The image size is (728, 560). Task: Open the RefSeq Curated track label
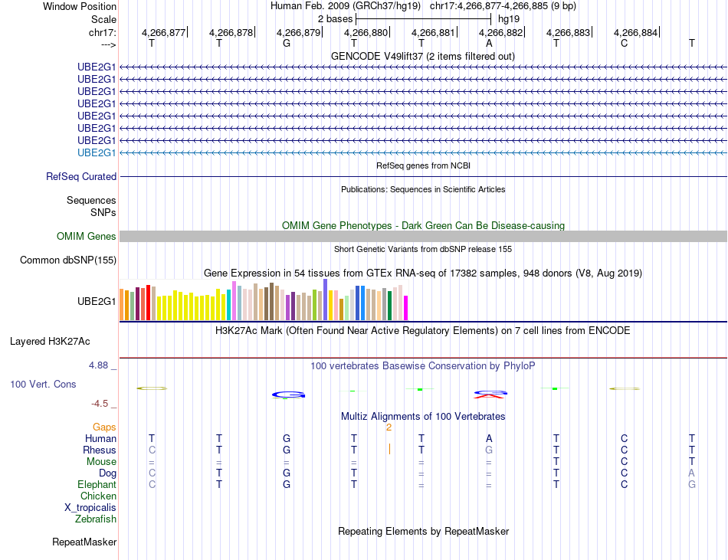pyautogui.click(x=81, y=177)
